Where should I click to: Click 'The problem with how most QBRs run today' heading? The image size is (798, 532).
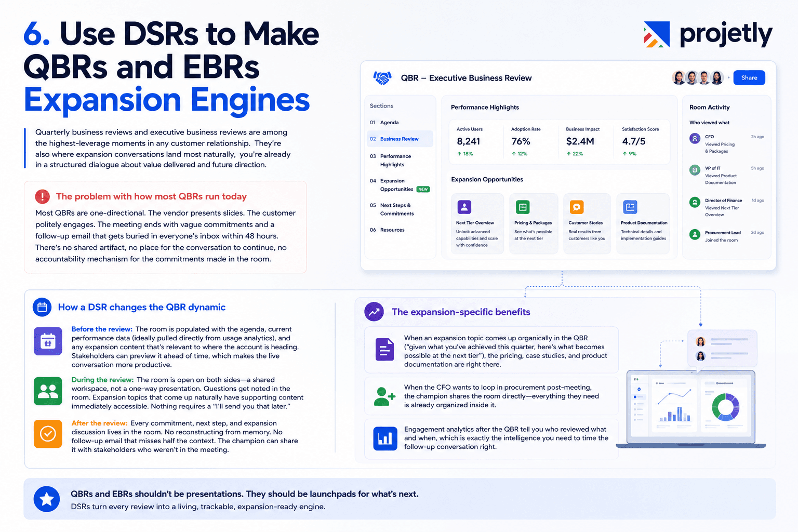[151, 196]
